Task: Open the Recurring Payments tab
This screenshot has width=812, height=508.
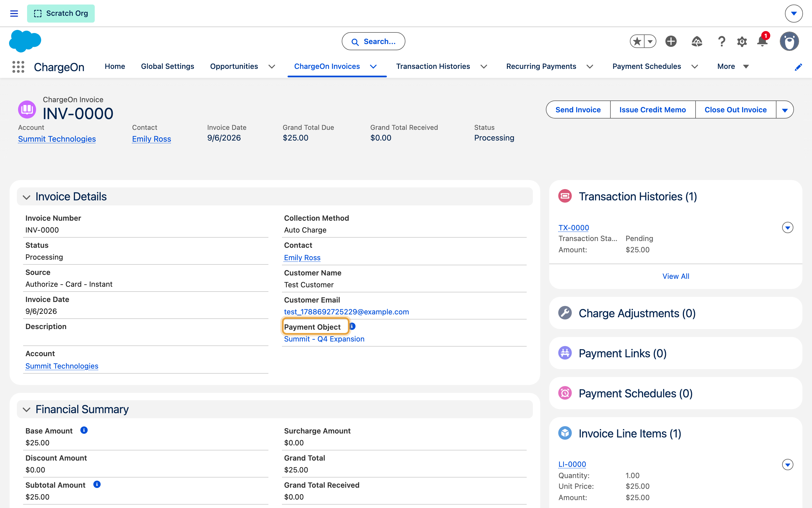Action: pyautogui.click(x=541, y=67)
